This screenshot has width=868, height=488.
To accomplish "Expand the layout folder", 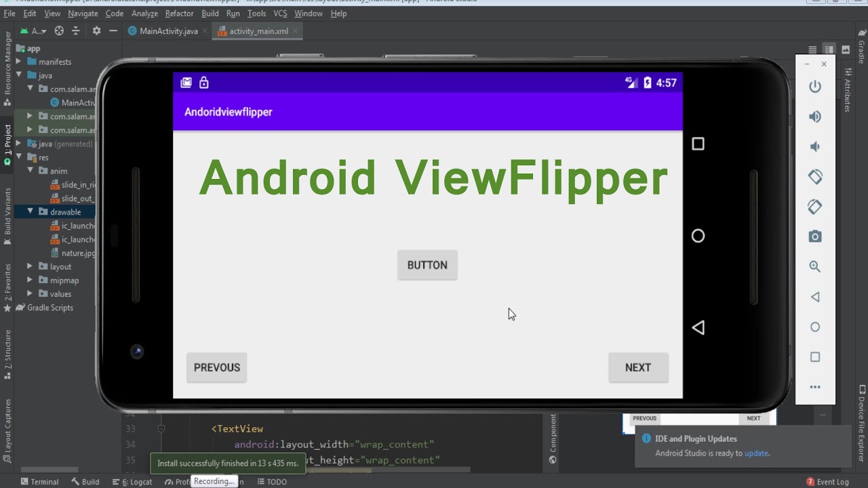I will (30, 266).
